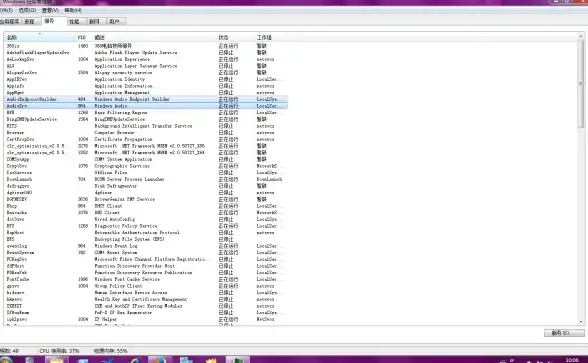Select the AudioSrv Windows Audio service row
Screen dimensions: 588x363
(146, 106)
